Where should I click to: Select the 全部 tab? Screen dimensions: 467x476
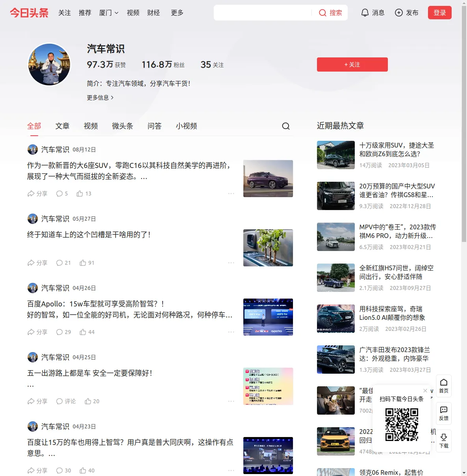[x=34, y=126]
